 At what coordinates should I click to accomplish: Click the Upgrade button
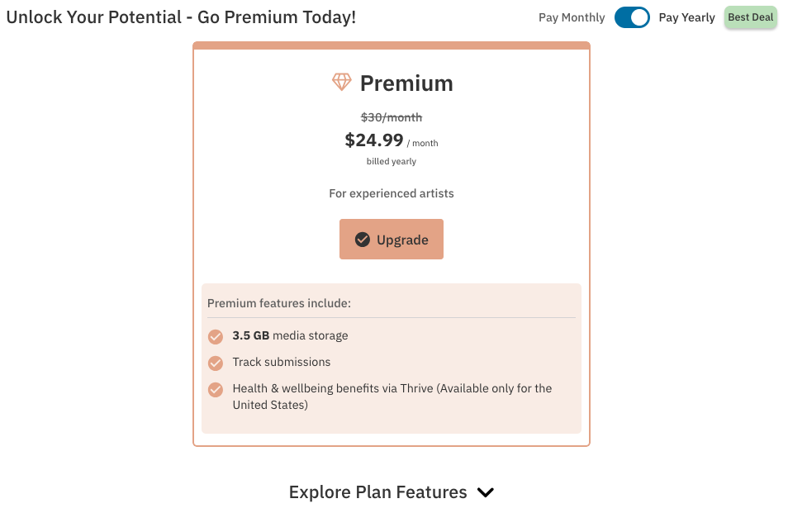coord(392,240)
